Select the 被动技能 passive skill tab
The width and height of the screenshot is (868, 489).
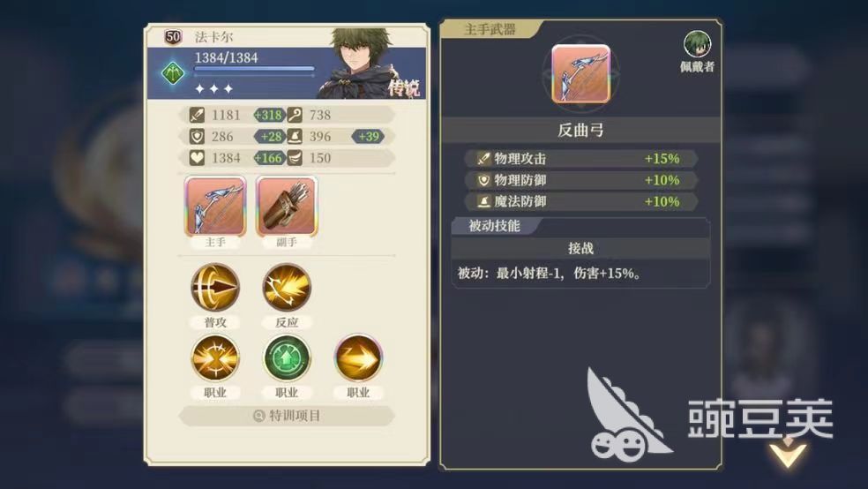coord(494,226)
